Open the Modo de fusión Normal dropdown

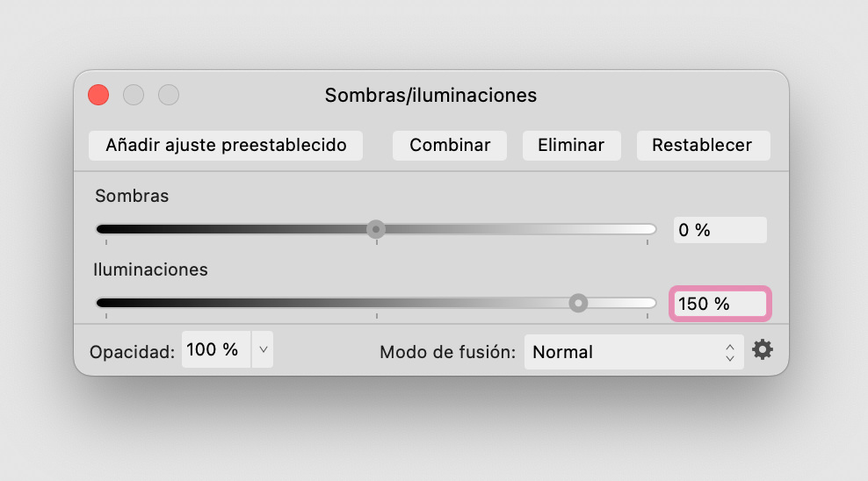(633, 352)
